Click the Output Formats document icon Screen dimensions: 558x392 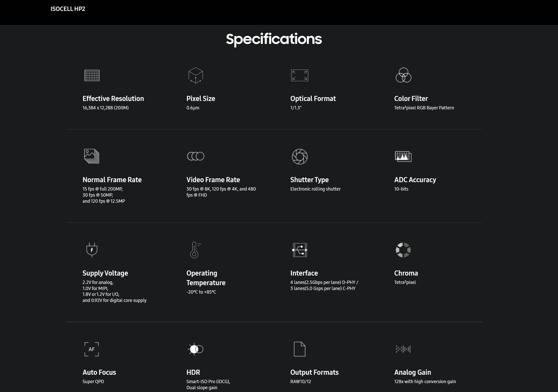(299, 349)
